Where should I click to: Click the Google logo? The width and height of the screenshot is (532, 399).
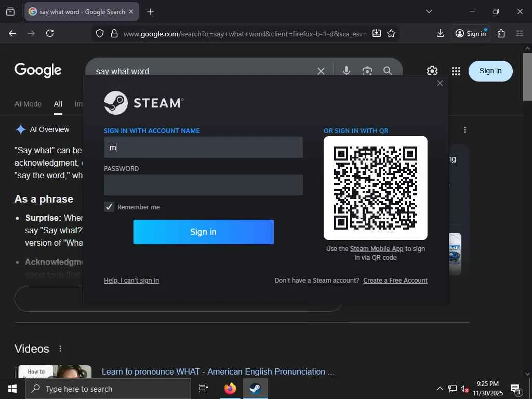coord(38,70)
